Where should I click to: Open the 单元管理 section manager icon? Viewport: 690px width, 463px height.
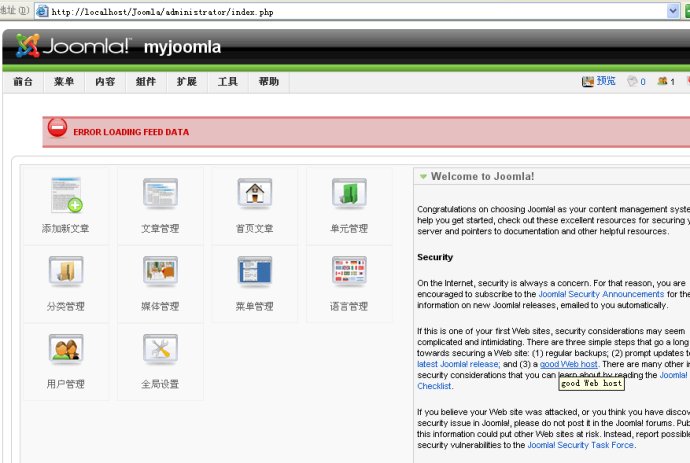(x=349, y=193)
